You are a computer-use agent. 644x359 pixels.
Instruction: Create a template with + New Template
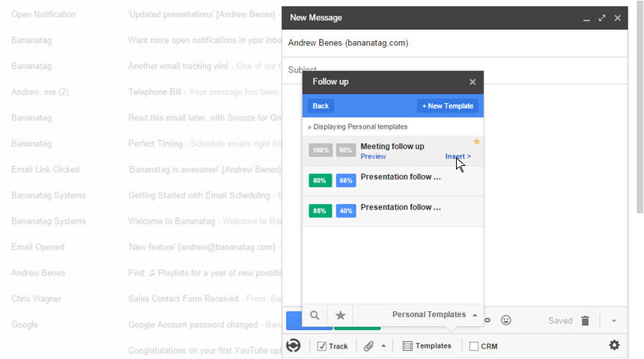pyautogui.click(x=447, y=106)
